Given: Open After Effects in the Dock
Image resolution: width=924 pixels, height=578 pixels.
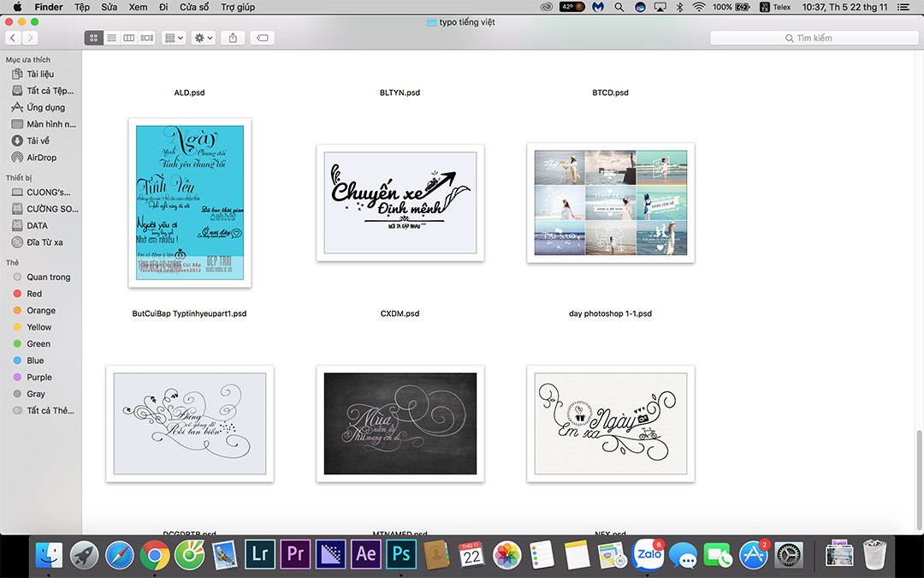Looking at the screenshot, I should point(366,554).
